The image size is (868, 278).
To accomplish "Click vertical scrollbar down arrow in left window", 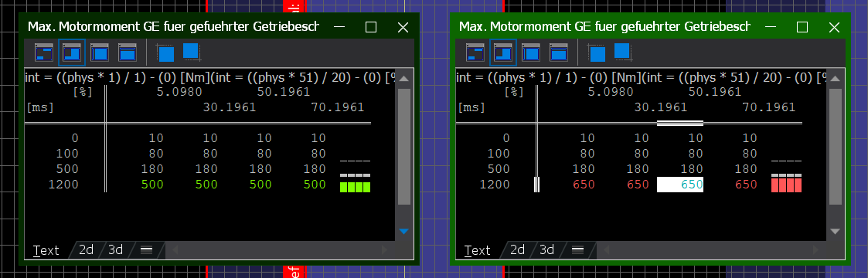I will 404,232.
